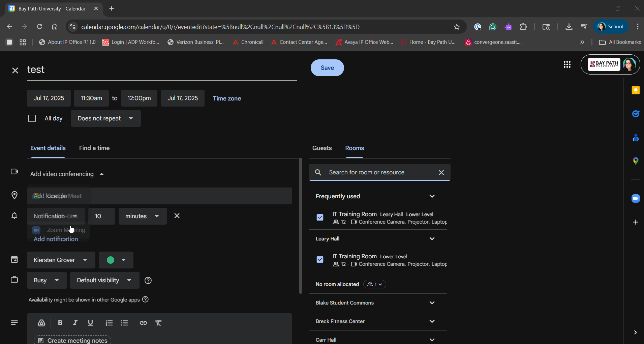644x344 pixels.
Task: Uncheck IT Training Room under Frequently used
Action: pyautogui.click(x=320, y=218)
